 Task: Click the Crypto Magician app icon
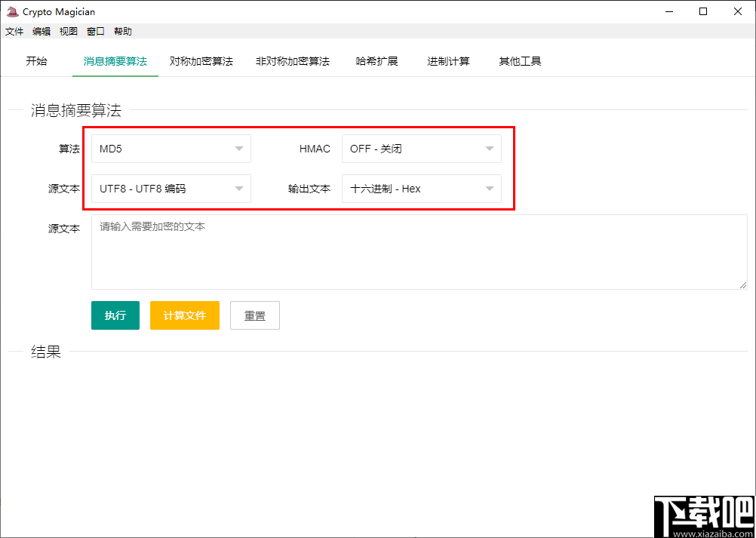pos(11,11)
